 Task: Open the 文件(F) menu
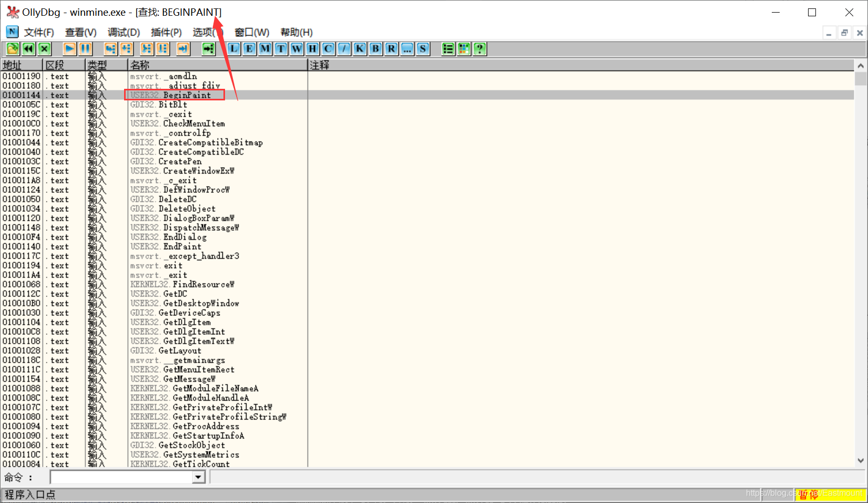[39, 33]
